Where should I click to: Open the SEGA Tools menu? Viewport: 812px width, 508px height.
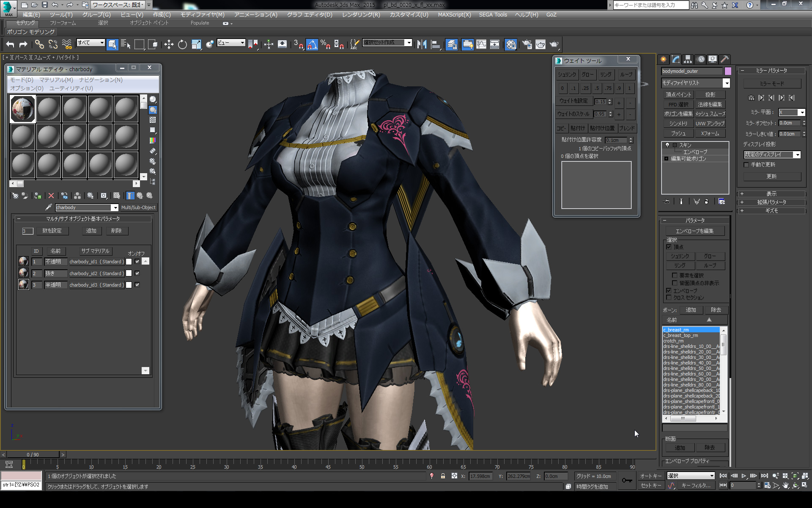(x=493, y=15)
